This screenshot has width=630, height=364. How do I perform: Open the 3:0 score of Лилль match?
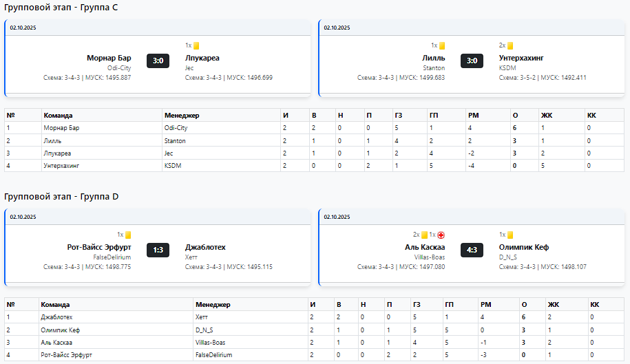click(472, 61)
